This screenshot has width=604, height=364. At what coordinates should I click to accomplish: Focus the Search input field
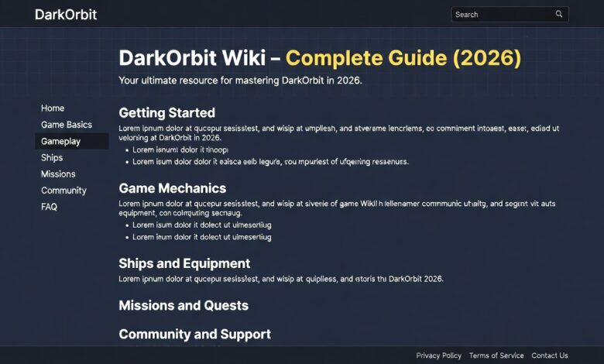coord(502,14)
